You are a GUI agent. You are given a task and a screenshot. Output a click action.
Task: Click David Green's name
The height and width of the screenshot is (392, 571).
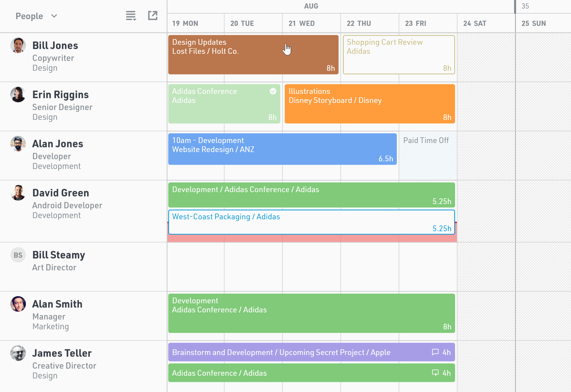61,193
